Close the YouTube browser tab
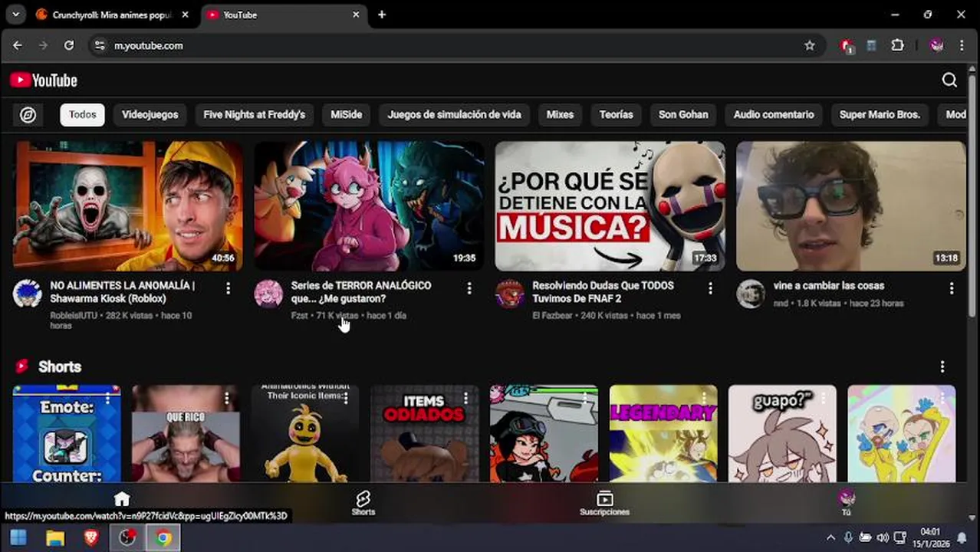 (x=356, y=15)
